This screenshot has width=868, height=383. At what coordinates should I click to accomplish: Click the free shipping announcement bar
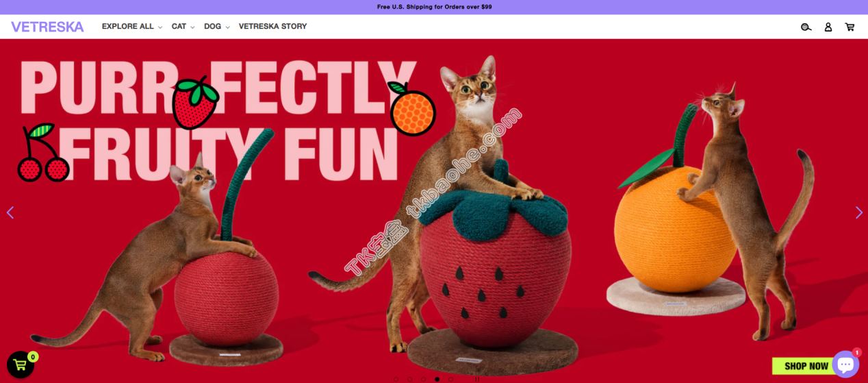434,7
